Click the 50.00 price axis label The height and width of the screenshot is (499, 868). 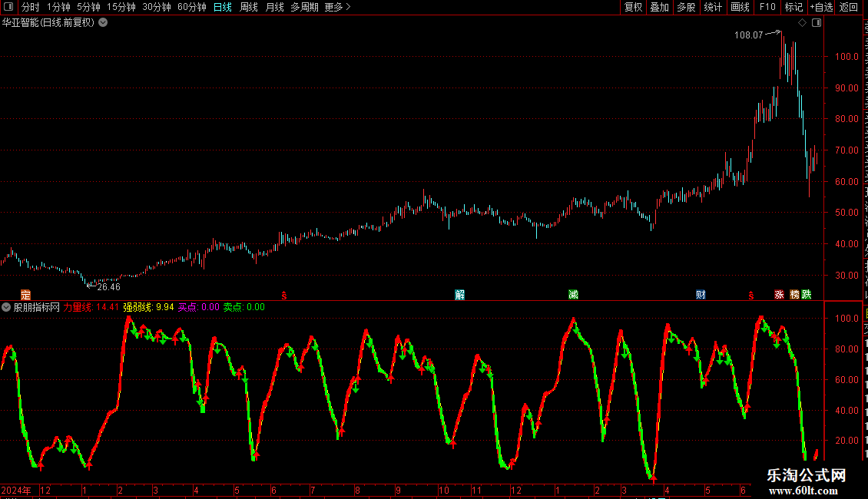[x=847, y=213]
